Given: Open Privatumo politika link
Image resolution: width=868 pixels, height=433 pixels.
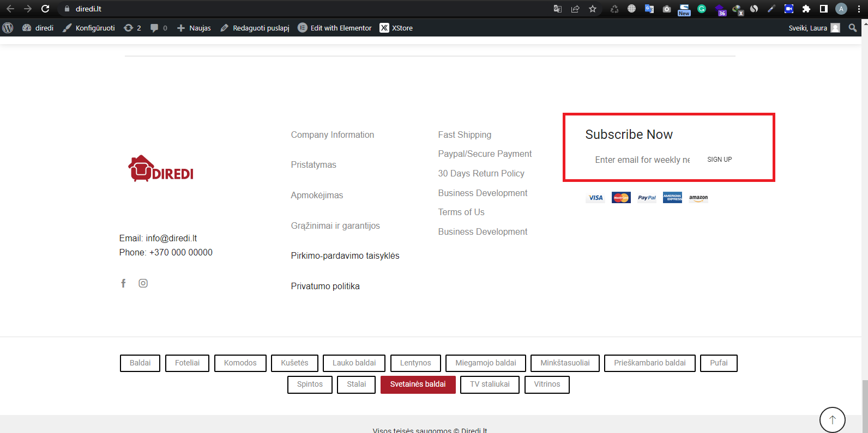Looking at the screenshot, I should (325, 286).
